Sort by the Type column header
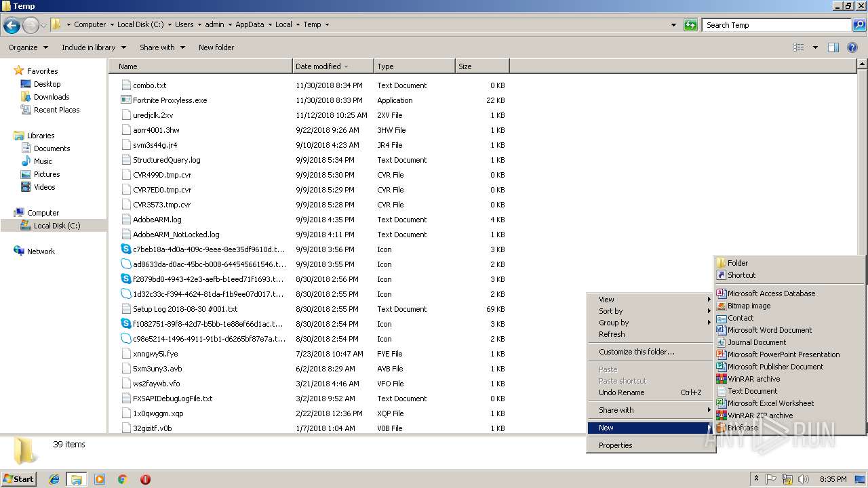Image resolution: width=868 pixels, height=488 pixels. pyautogui.click(x=414, y=66)
